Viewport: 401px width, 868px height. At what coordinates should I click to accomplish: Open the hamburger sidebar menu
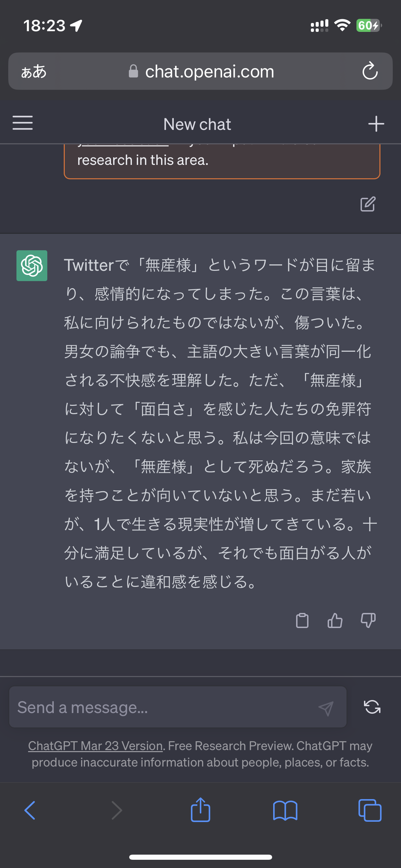pos(23,123)
